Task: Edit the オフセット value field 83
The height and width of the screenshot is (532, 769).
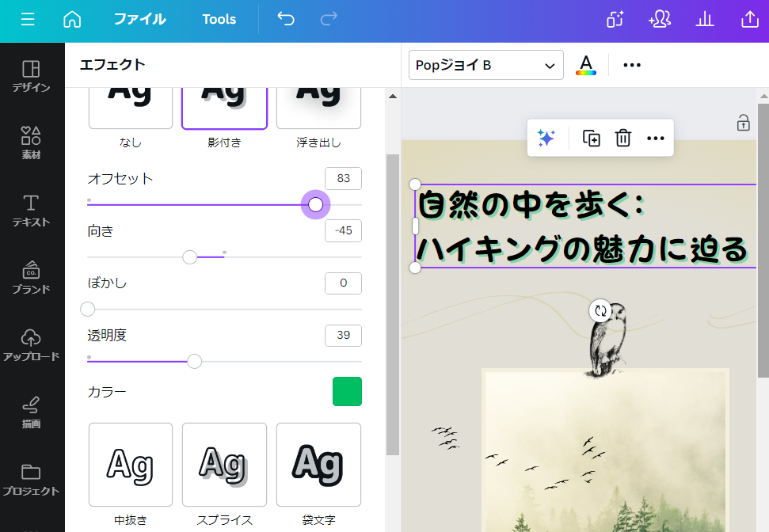Action: [343, 178]
